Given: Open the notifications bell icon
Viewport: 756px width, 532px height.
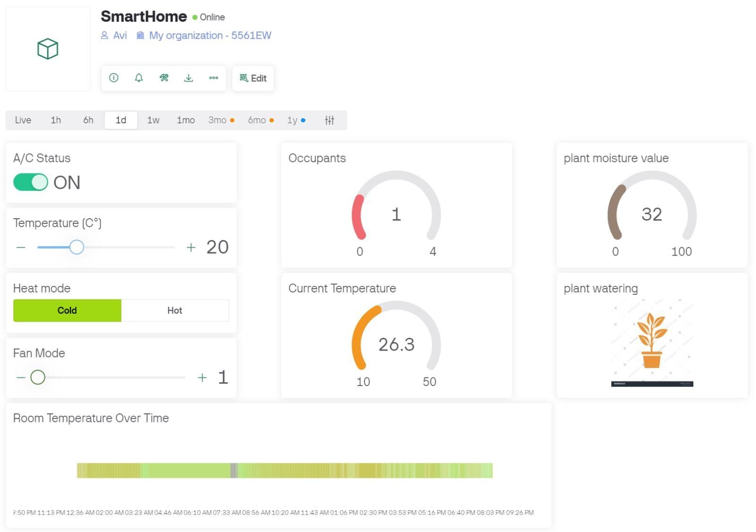Looking at the screenshot, I should click(x=139, y=78).
